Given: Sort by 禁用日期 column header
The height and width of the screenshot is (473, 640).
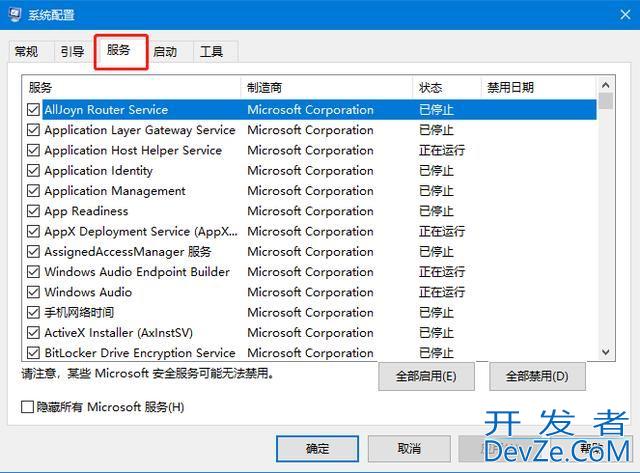Looking at the screenshot, I should tap(539, 87).
